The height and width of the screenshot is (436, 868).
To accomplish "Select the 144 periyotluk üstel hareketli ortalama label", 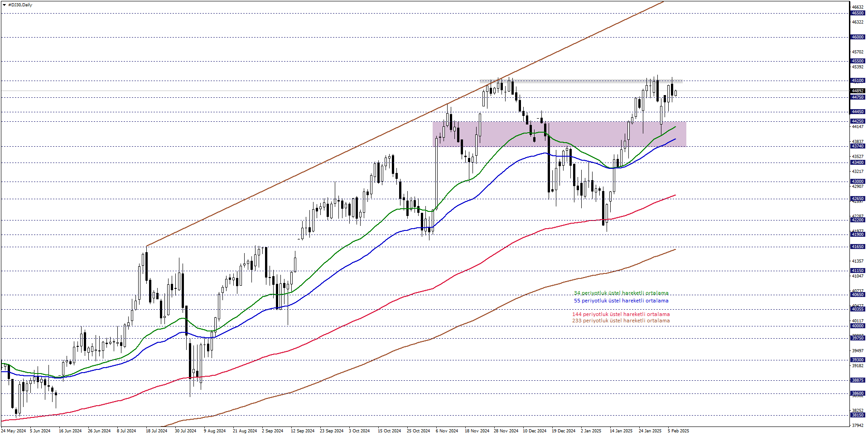I will (x=621, y=314).
